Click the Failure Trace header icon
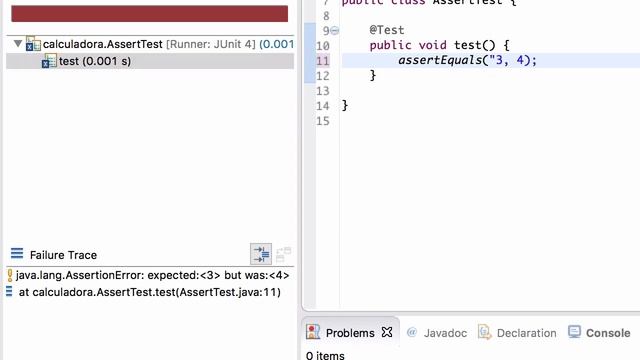 17,254
